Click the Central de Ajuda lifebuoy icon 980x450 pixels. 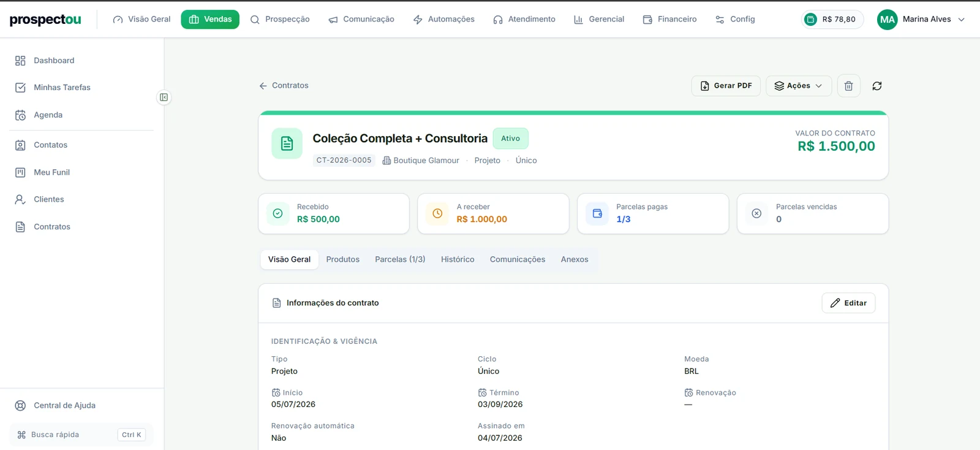(x=20, y=406)
